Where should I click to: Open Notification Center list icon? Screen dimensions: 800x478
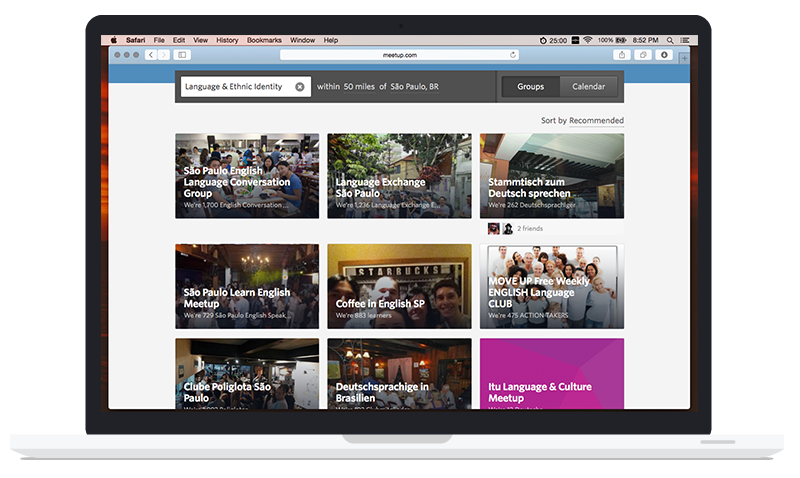pos(685,40)
